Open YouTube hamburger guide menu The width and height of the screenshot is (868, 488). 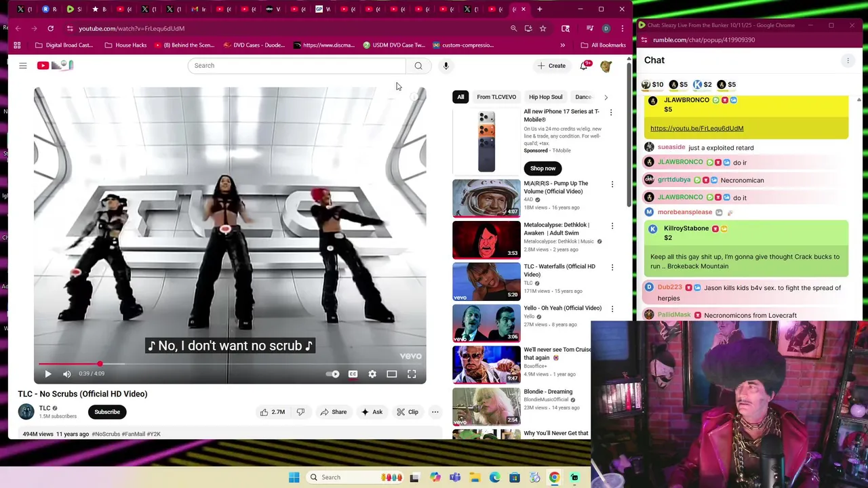(x=22, y=66)
